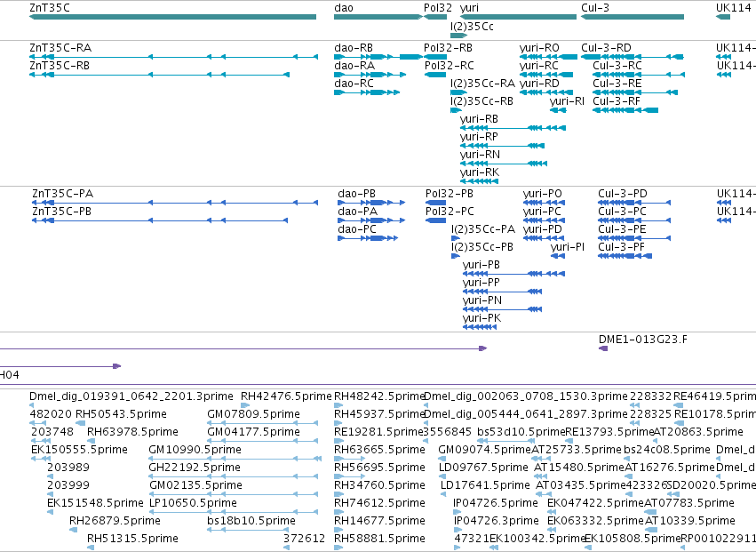This screenshot has height=552, width=756.
Task: Click the Dmel_dig_019391_0642_2201.3prime EST label
Action: 131,396
